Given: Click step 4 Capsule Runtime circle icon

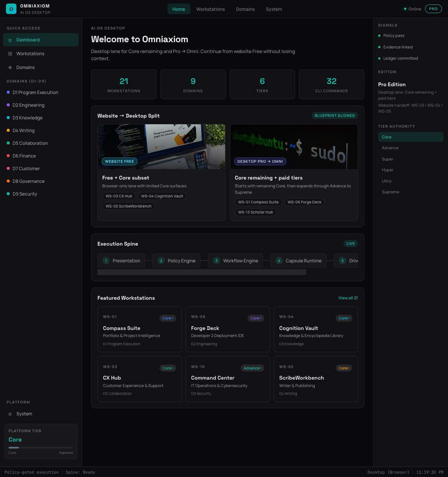Looking at the screenshot, I should coord(279,261).
